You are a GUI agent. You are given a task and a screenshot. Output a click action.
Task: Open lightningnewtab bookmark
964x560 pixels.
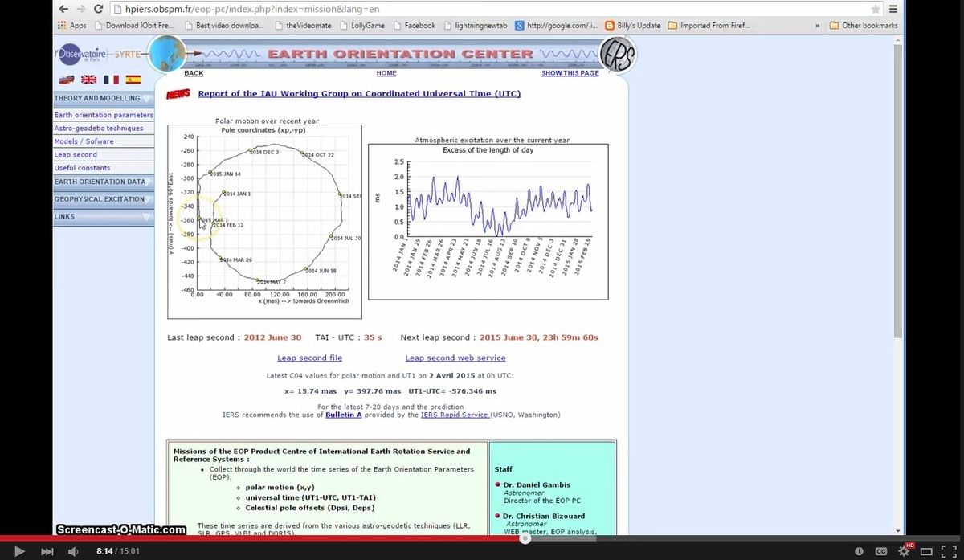[x=476, y=26]
